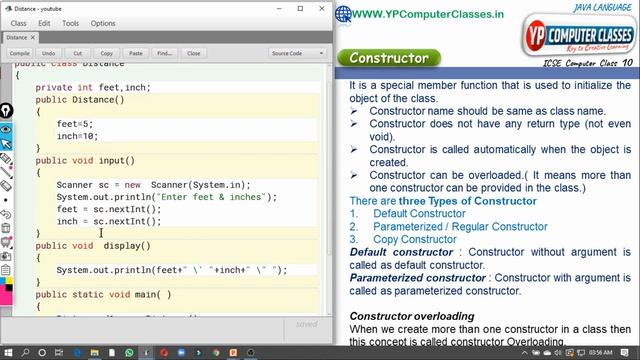Click the clipboard notes icon in sidebar
This screenshot has width=640, height=360.
click(x=6, y=270)
